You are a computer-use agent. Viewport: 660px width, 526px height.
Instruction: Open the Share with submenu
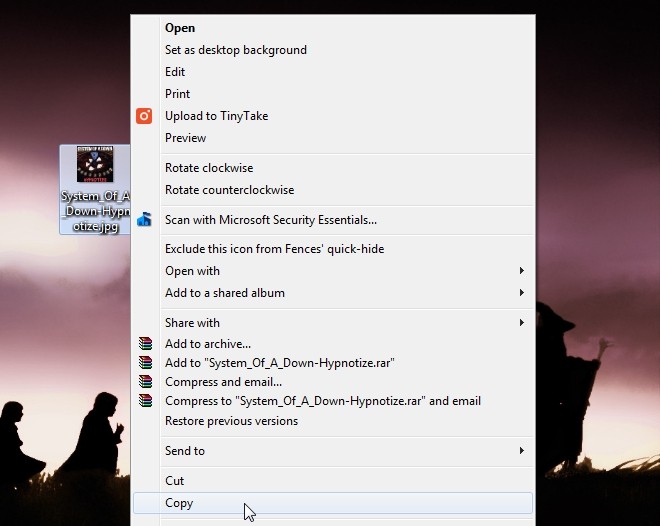point(333,322)
